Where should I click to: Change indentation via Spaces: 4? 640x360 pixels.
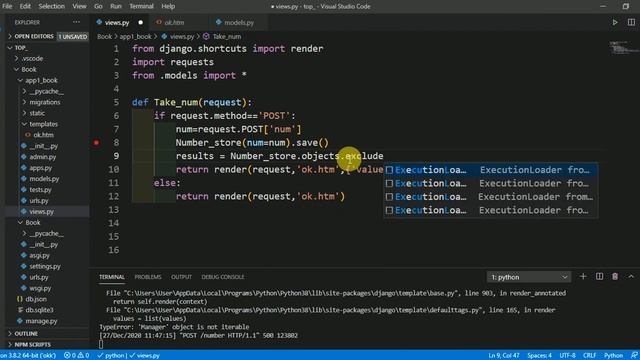tap(539, 356)
